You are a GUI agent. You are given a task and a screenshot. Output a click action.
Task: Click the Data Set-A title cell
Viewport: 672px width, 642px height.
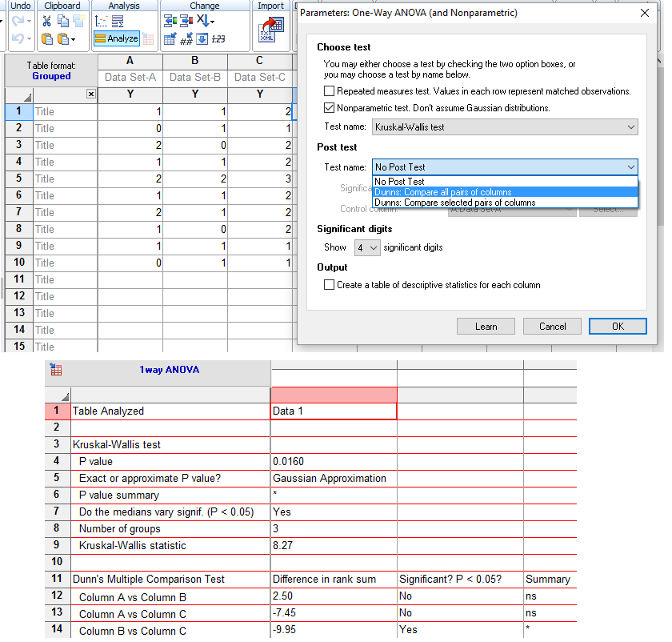tap(130, 77)
